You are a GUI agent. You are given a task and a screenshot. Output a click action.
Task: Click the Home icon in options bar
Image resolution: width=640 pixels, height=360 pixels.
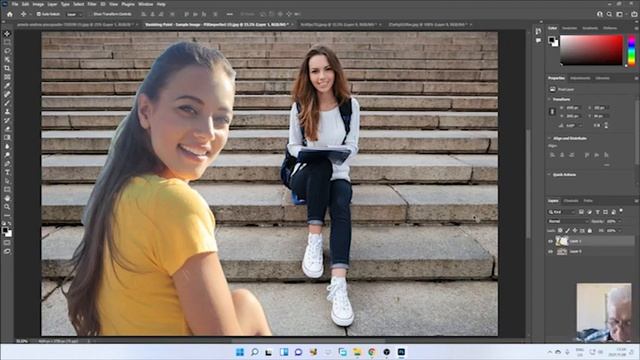pos(9,14)
